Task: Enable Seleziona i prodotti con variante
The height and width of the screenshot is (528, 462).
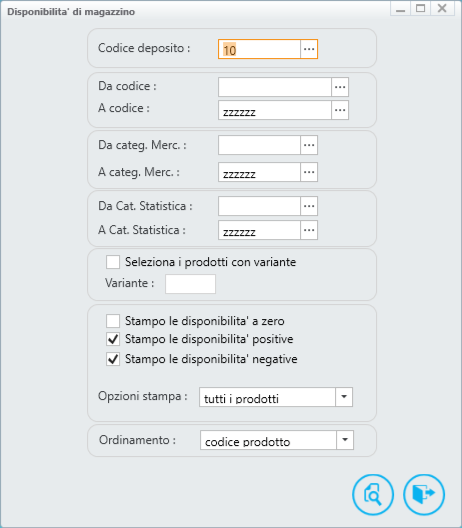Action: 113,262
